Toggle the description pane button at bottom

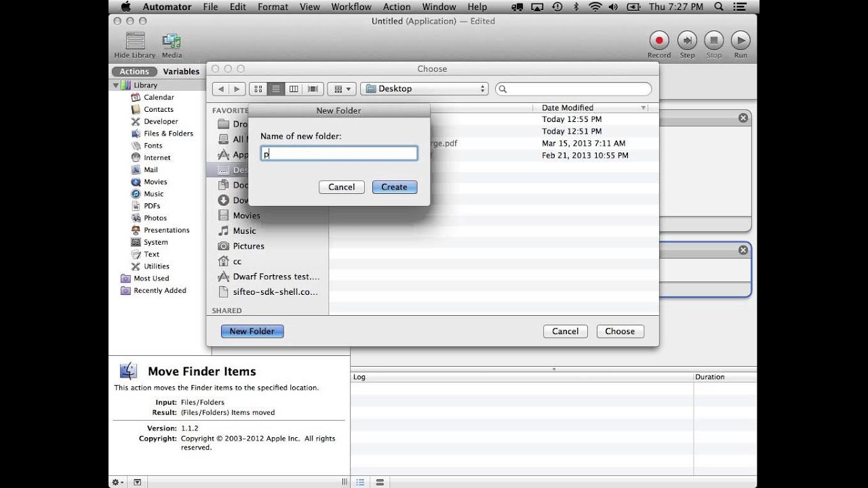138,482
